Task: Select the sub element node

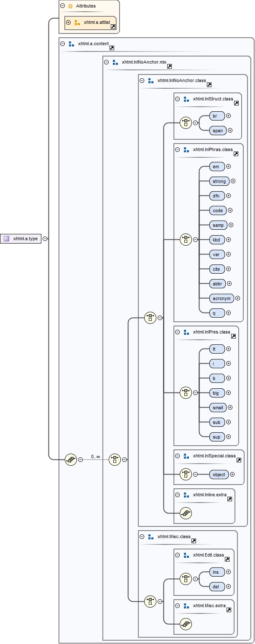Action: [x=217, y=422]
